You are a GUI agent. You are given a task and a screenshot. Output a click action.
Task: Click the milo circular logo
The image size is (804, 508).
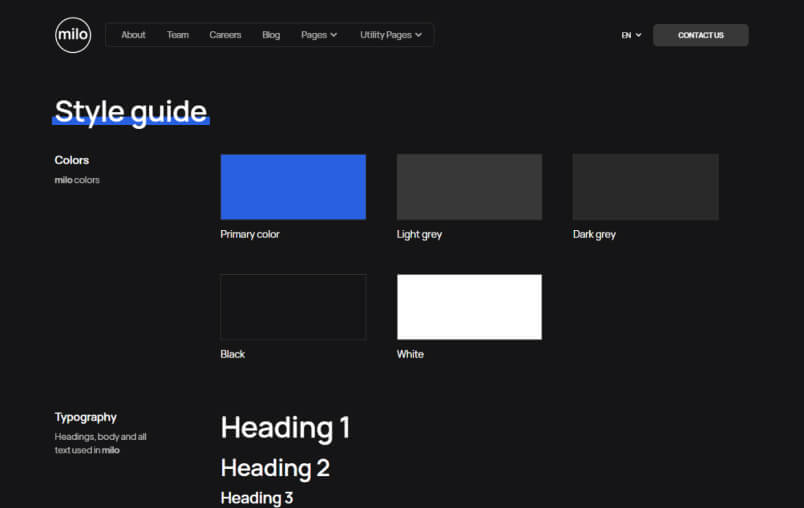pyautogui.click(x=73, y=35)
